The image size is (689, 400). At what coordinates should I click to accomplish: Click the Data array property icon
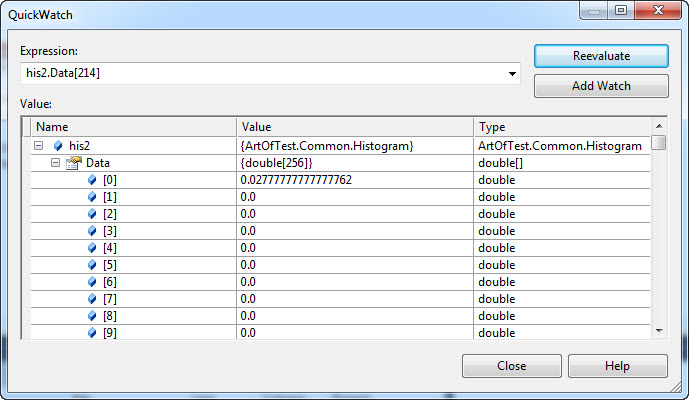point(73,163)
